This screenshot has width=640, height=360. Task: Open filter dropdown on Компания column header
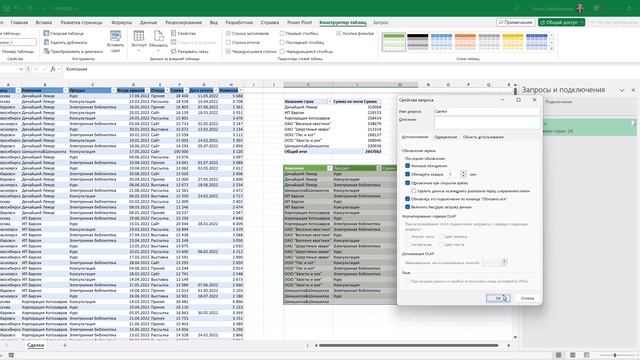pyautogui.click(x=66, y=90)
